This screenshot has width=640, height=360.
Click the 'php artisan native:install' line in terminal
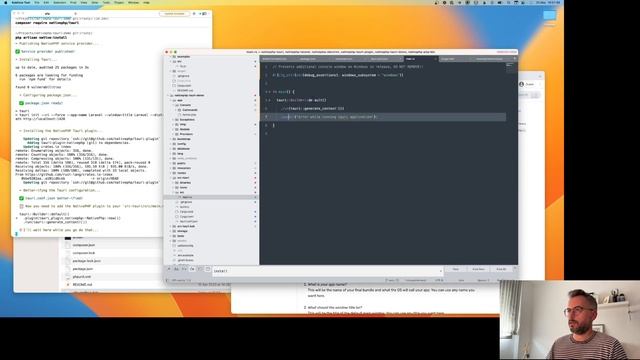(41, 38)
